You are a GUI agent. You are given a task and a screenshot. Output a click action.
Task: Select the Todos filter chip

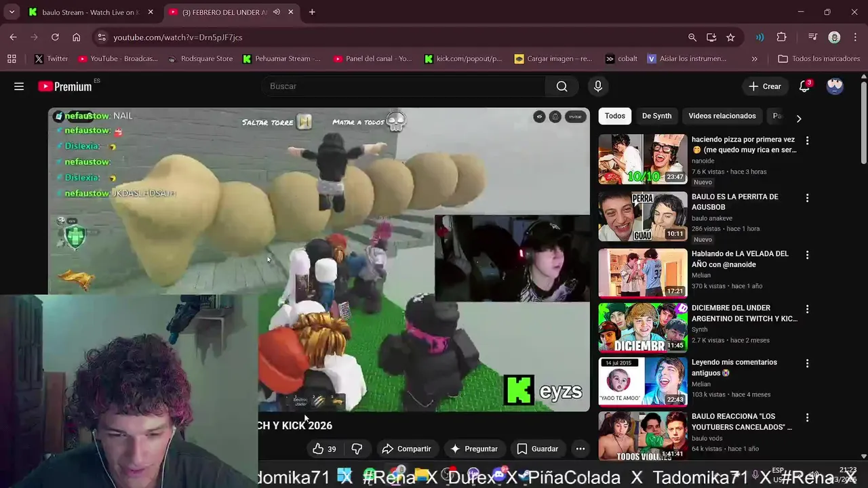[614, 116]
